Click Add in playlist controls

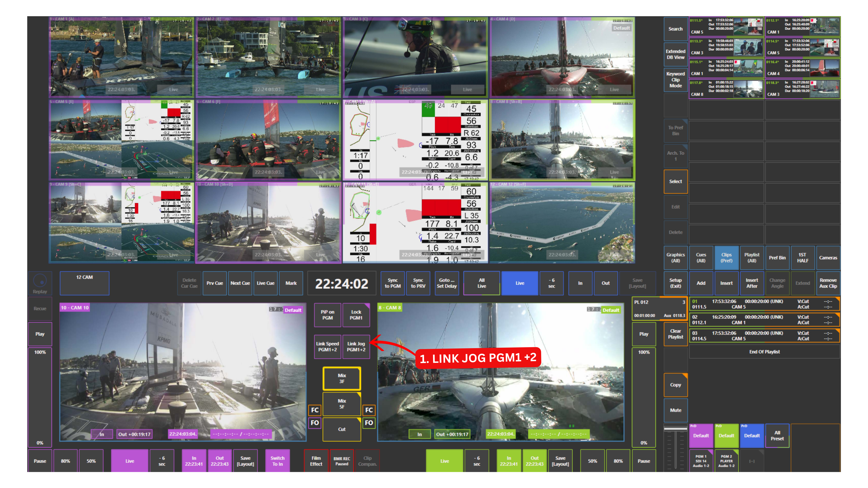pos(701,283)
